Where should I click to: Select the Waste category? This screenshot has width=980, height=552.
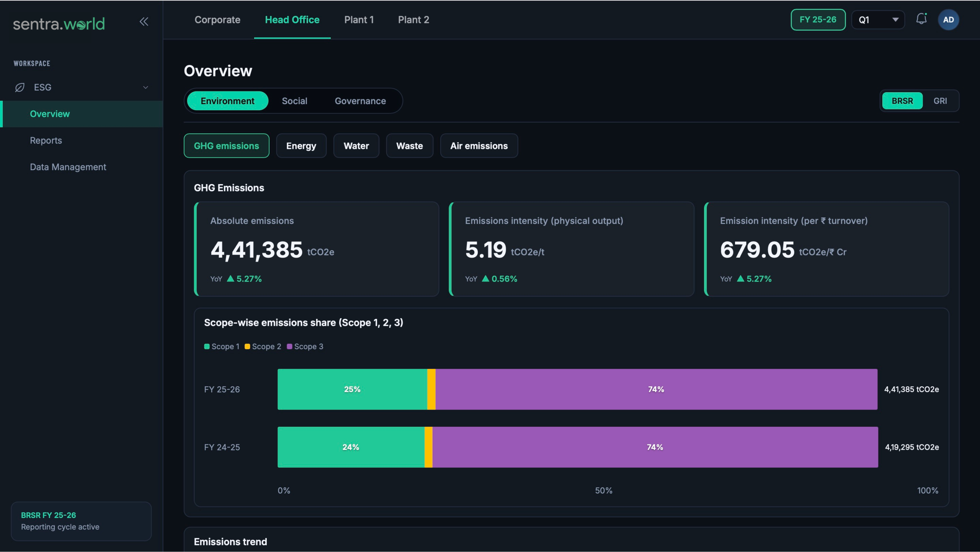(x=410, y=145)
